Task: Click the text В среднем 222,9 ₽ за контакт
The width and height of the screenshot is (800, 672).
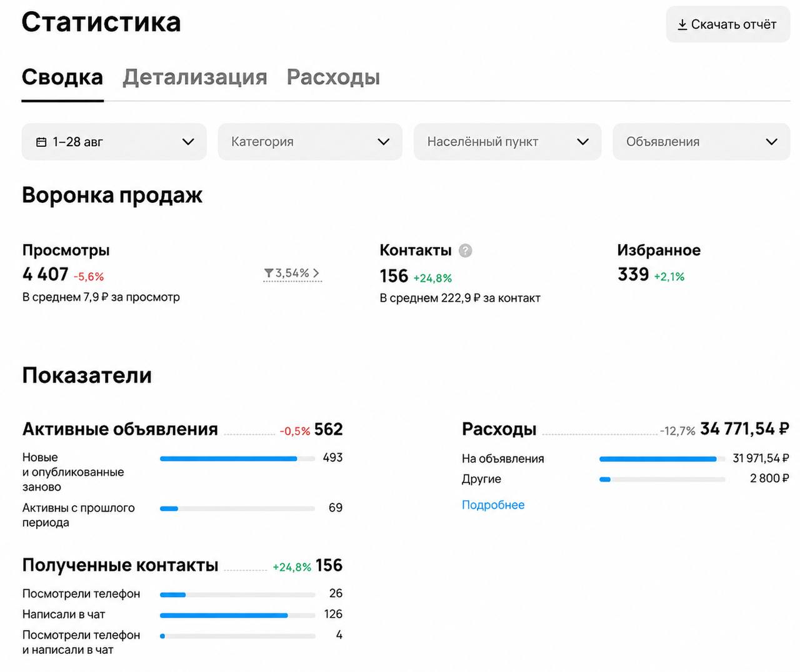Action: (460, 298)
